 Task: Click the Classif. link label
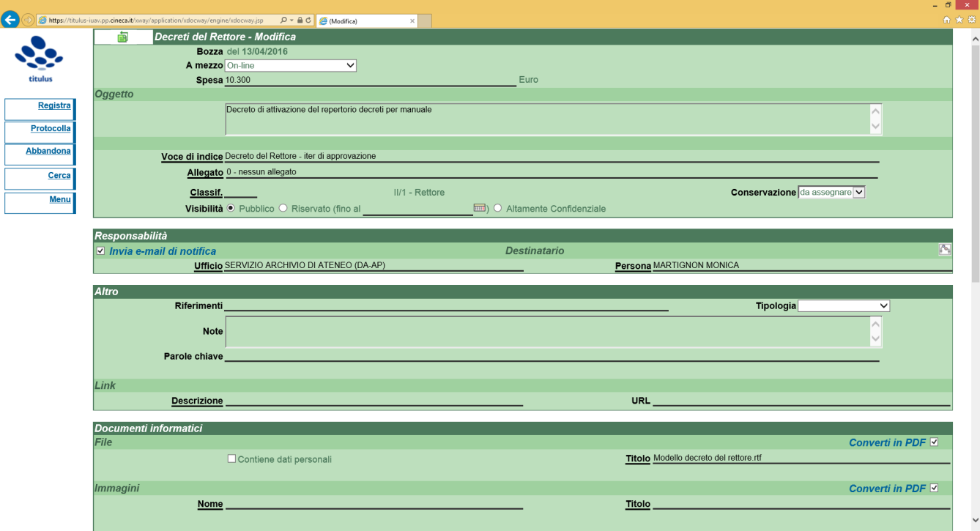pyautogui.click(x=206, y=193)
